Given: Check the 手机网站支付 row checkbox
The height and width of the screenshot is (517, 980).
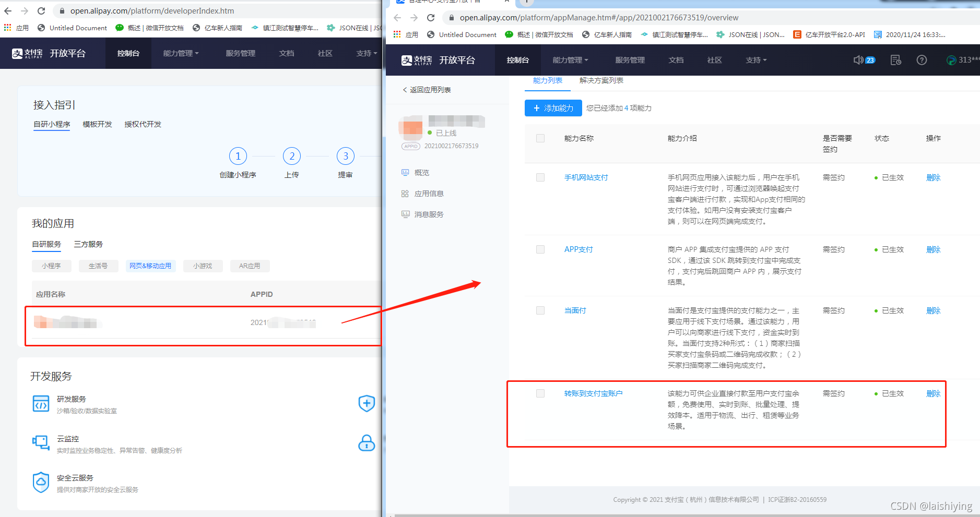Looking at the screenshot, I should [x=540, y=177].
